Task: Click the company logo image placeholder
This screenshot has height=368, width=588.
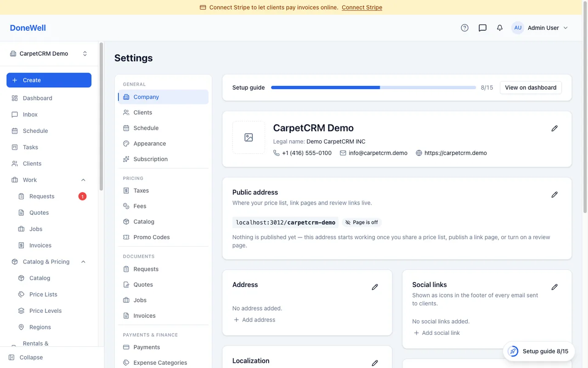Action: (249, 137)
